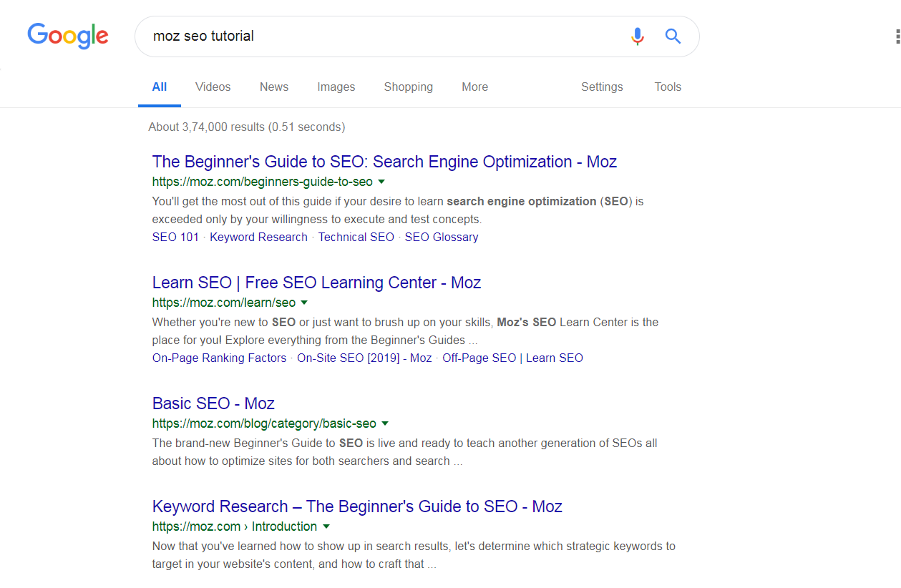This screenshot has height=588, width=901.
Task: Open the SEO 101 sitelink
Action: 175,237
